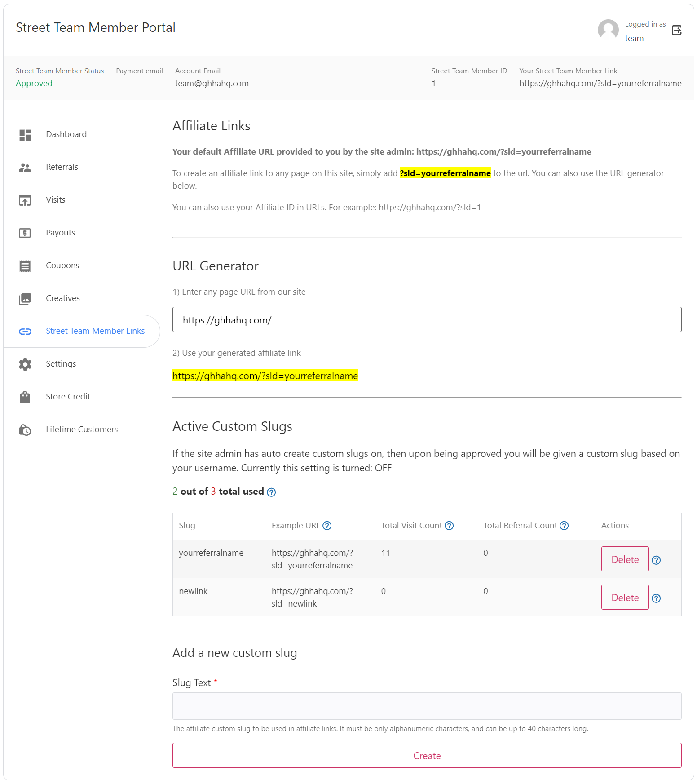Click the Settings gear icon
Screen dimensions: 697x784
pyautogui.click(x=25, y=364)
